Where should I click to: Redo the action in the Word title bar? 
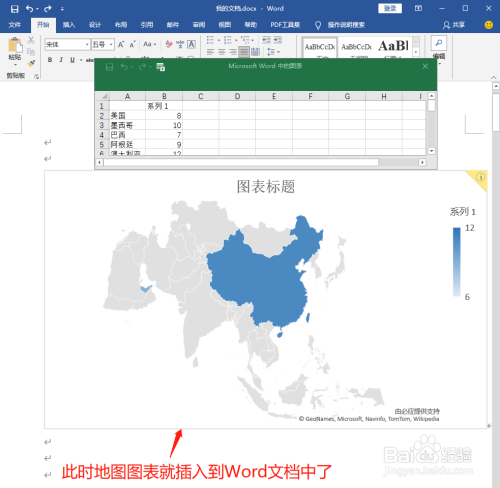coord(48,9)
